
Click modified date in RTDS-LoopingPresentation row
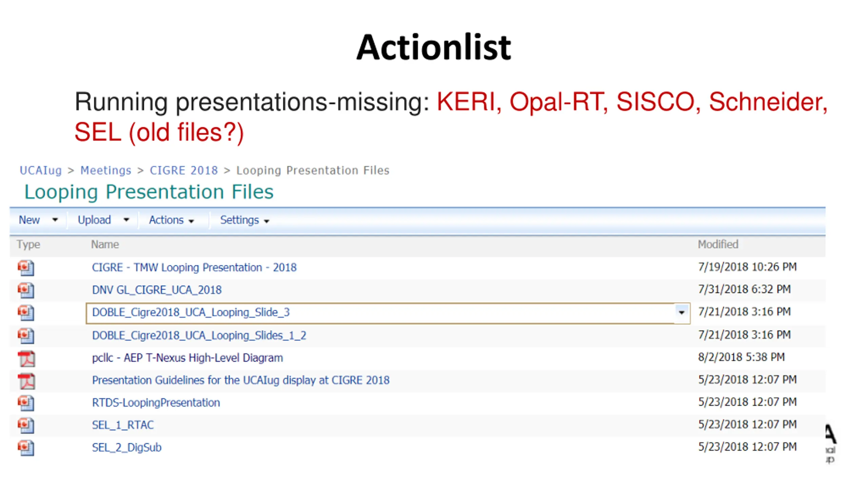[x=747, y=402]
